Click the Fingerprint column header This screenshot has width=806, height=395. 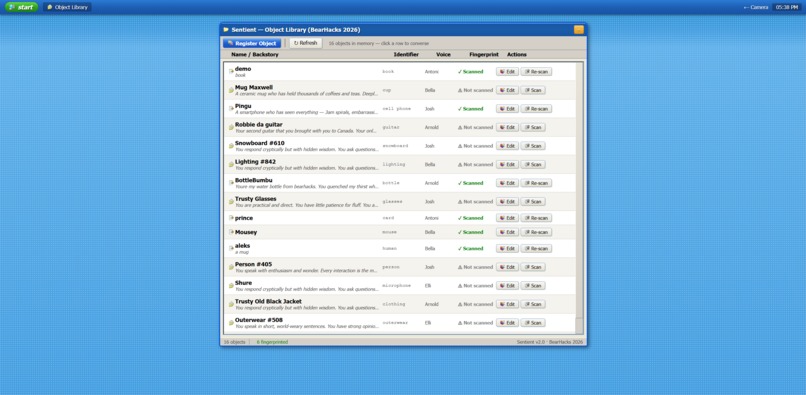click(484, 55)
